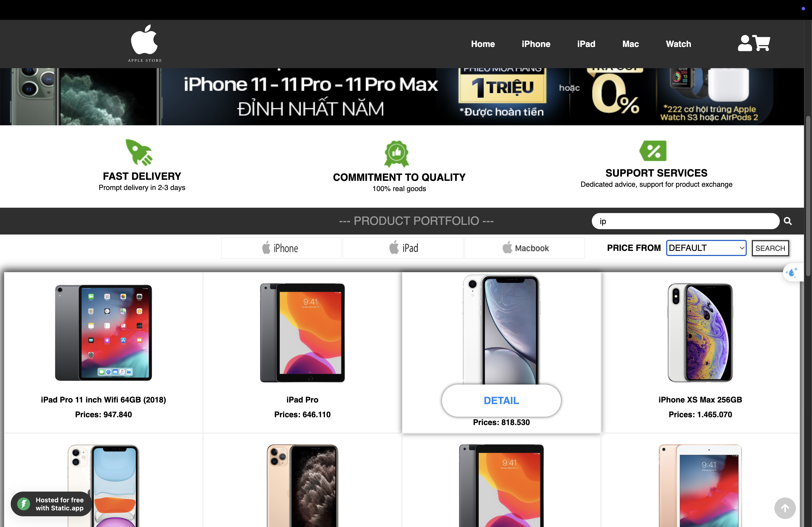The image size is (812, 527).
Task: Select the Watch nav menu item
Action: [678, 44]
